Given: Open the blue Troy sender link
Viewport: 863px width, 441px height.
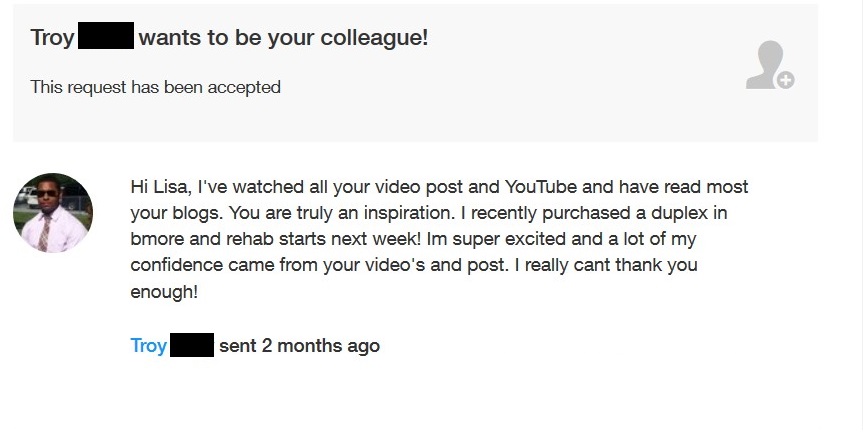Looking at the screenshot, I should click(x=148, y=346).
